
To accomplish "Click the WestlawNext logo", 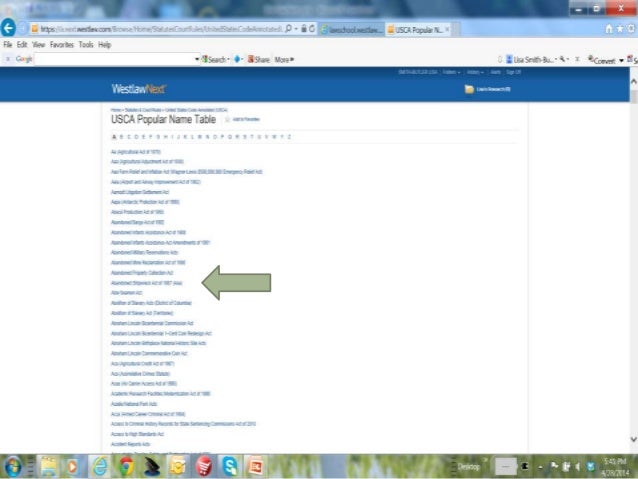I will coord(139,89).
